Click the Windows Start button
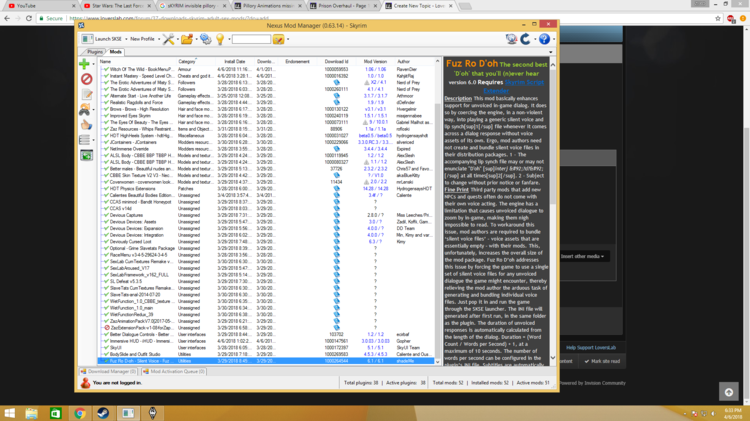This screenshot has width=750, height=421. (x=9, y=413)
